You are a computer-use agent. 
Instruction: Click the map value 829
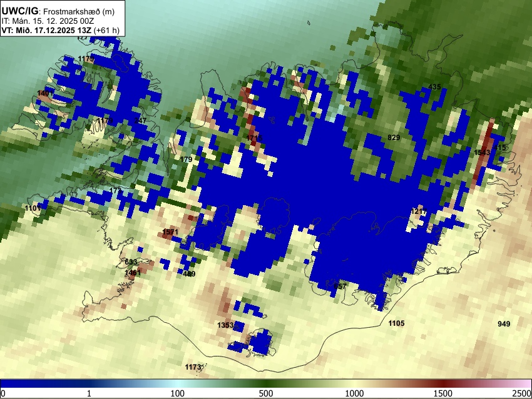coord(394,138)
